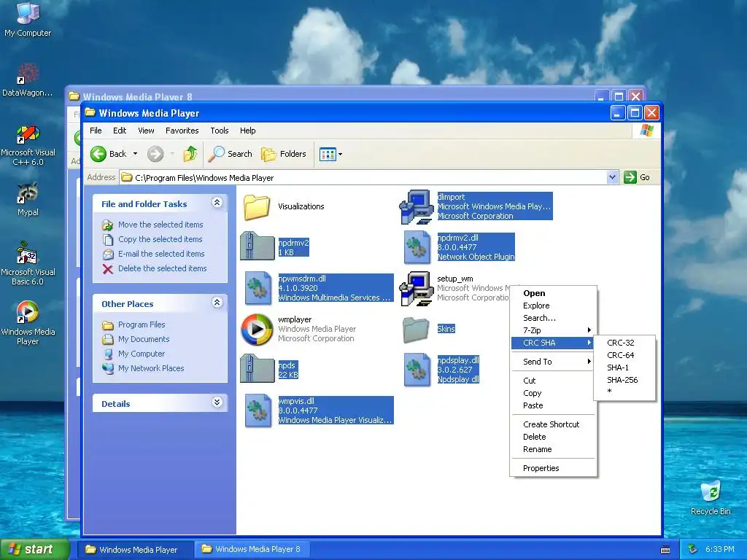Click the Back toolbar button
747x560 pixels.
(x=109, y=154)
